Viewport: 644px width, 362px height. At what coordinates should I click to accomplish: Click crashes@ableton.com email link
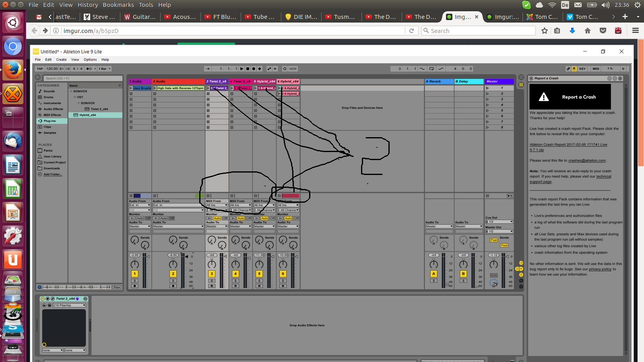point(587,160)
